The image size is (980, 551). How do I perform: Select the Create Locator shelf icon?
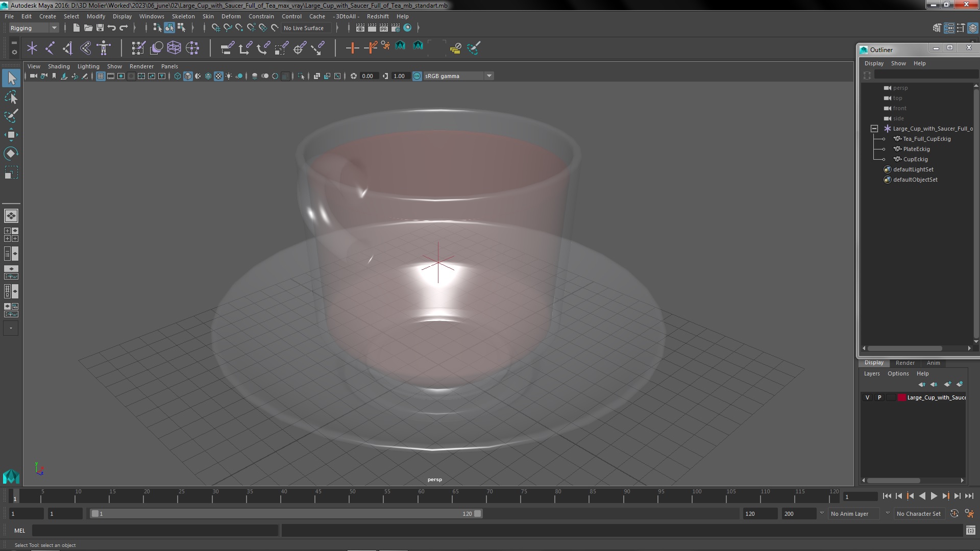tap(32, 48)
